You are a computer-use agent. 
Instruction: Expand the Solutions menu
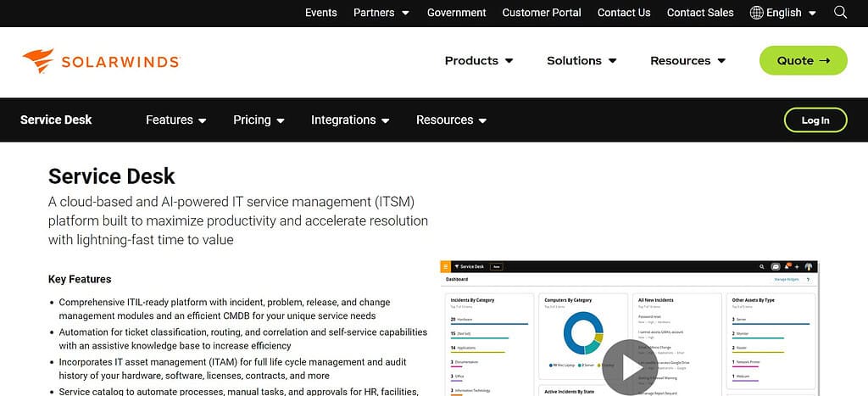pos(581,61)
